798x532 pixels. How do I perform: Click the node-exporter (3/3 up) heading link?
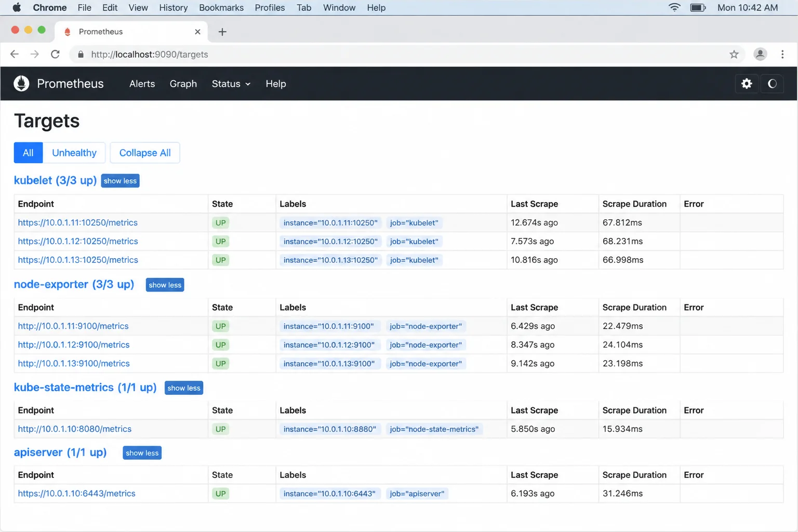[x=74, y=284]
